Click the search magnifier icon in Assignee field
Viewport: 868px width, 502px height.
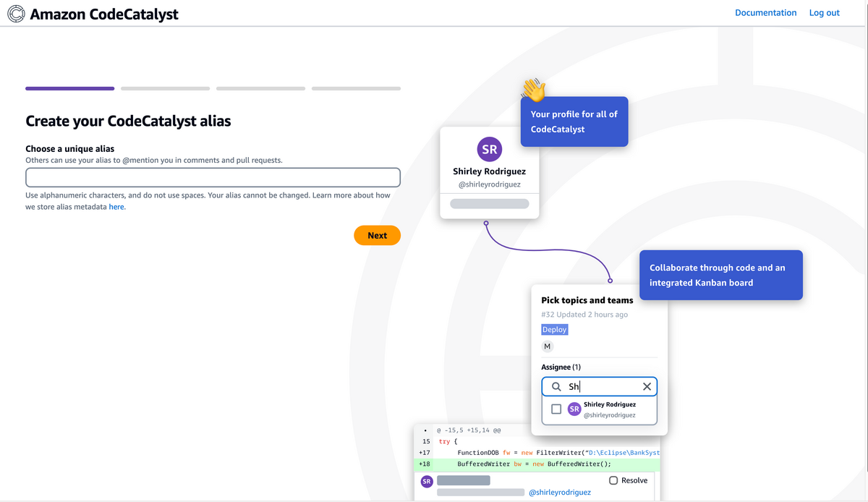pyautogui.click(x=556, y=387)
